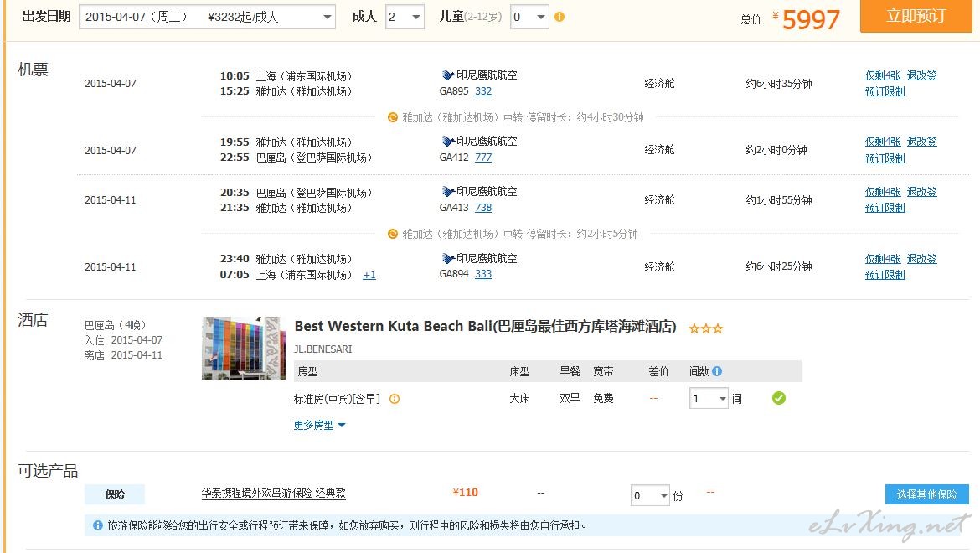
Task: Click blue info icon in insurance notice
Action: point(97,525)
